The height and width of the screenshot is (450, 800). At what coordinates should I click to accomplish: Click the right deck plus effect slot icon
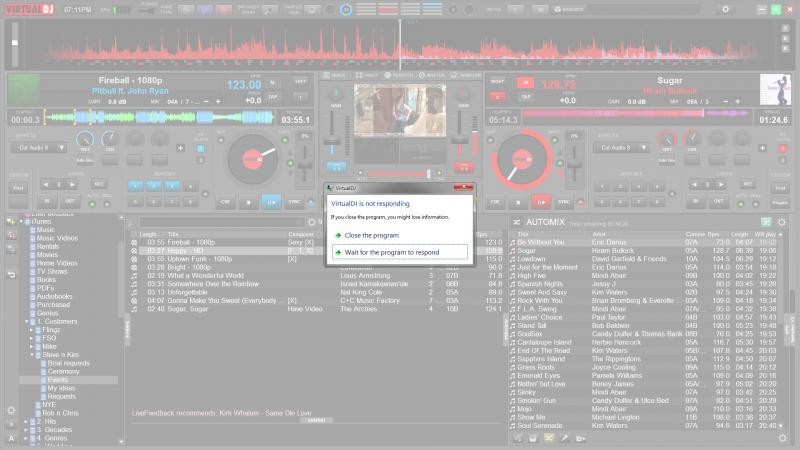[762, 148]
